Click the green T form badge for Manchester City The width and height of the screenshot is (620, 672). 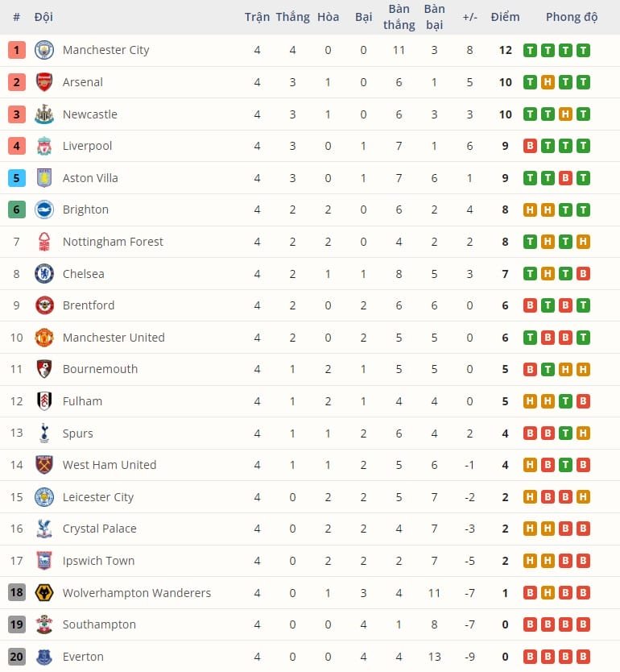pos(531,49)
